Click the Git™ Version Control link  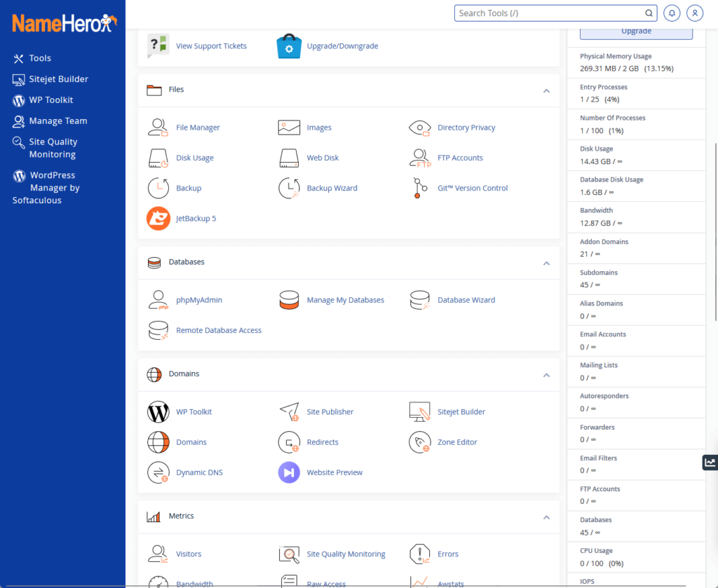coord(473,188)
